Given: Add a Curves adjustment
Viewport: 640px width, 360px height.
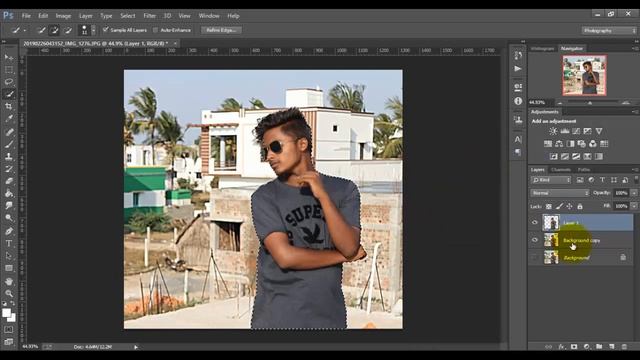Looking at the screenshot, I should tap(576, 131).
